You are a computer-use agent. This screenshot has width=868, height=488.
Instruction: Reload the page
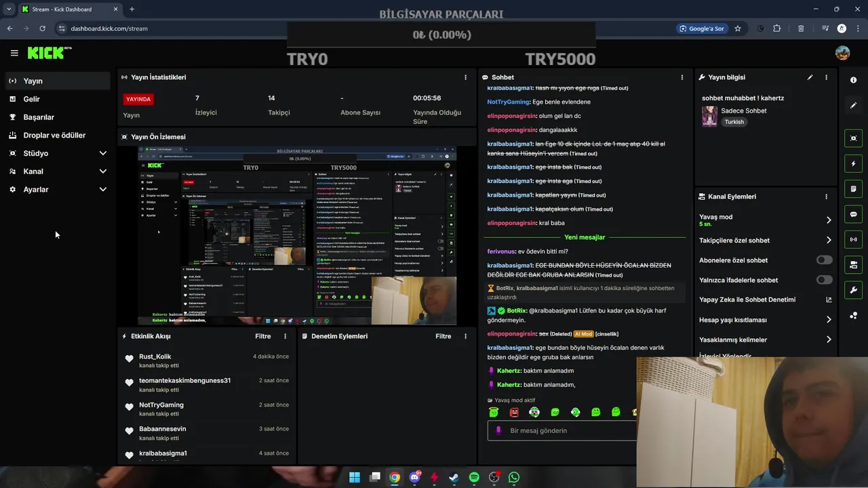pos(42,28)
